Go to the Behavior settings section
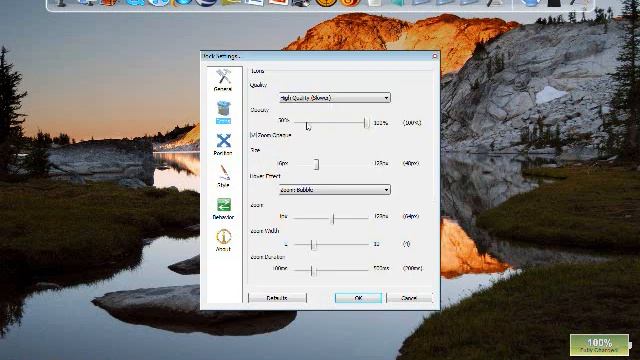640x360 pixels. (223, 208)
